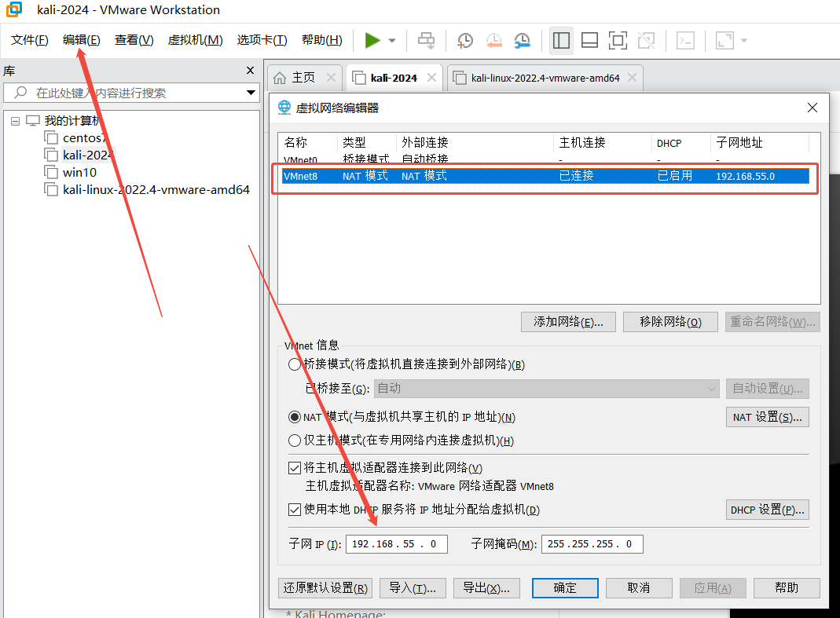Click the NAT 设置(S)... button

click(x=767, y=417)
